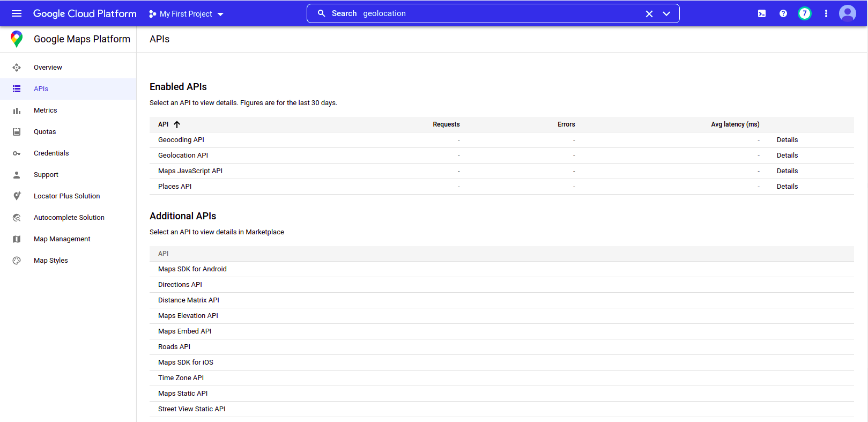
Task: Click the Avg latency (ms) header
Action: (735, 124)
